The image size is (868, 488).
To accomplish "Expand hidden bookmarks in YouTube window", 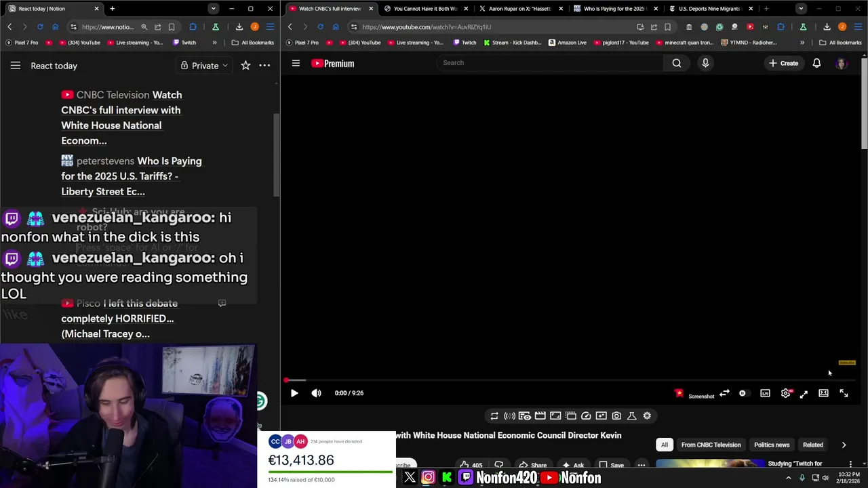I will 802,43.
